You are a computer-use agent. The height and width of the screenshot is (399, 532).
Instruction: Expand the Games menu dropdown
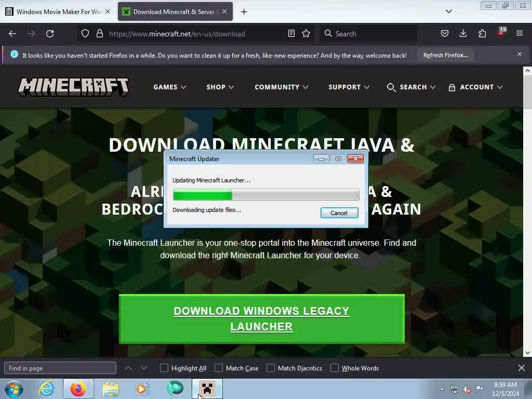tap(170, 87)
